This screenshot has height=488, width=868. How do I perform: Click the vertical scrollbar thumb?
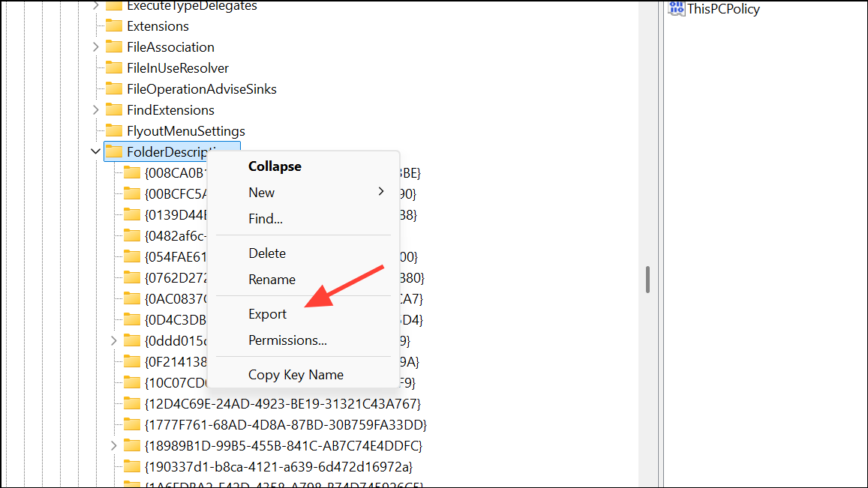(647, 280)
